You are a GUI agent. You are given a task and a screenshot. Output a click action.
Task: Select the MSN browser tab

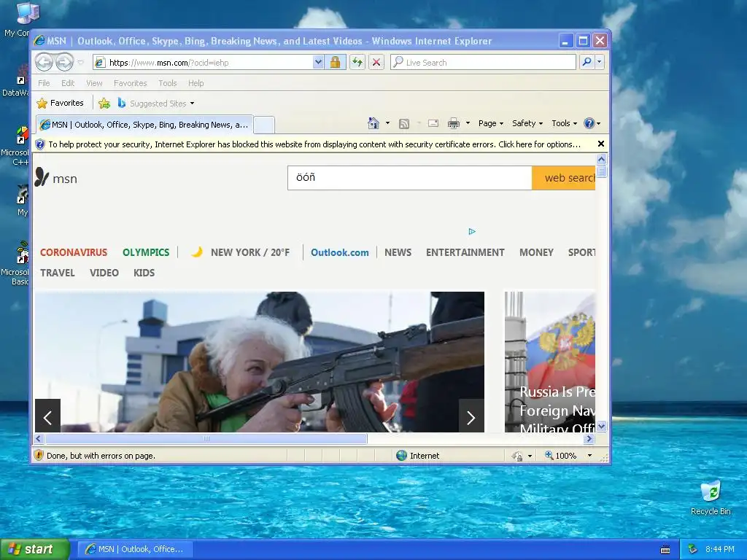coord(144,125)
